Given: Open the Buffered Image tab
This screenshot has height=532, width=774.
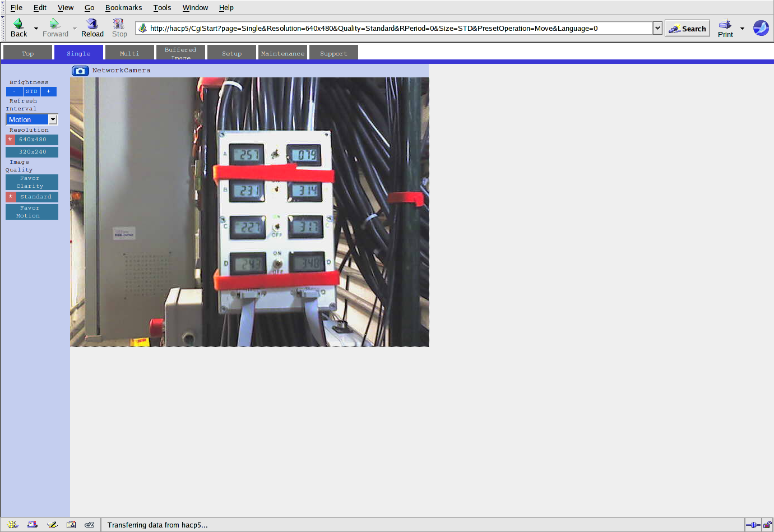Looking at the screenshot, I should click(180, 52).
